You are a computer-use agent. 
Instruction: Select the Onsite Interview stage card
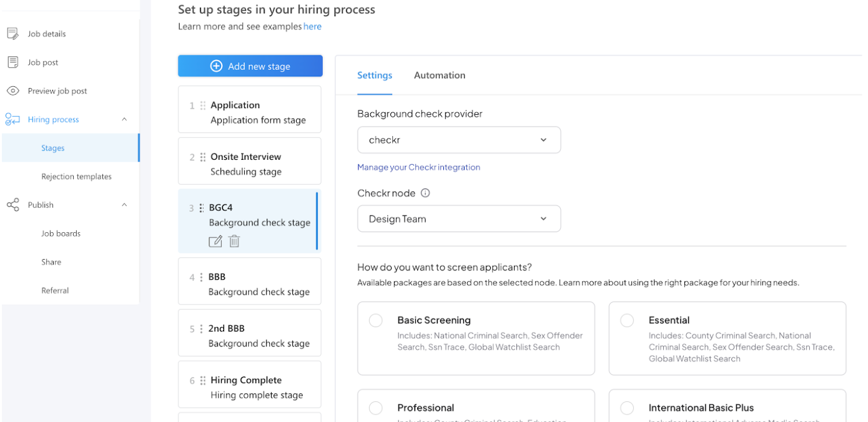(250, 161)
